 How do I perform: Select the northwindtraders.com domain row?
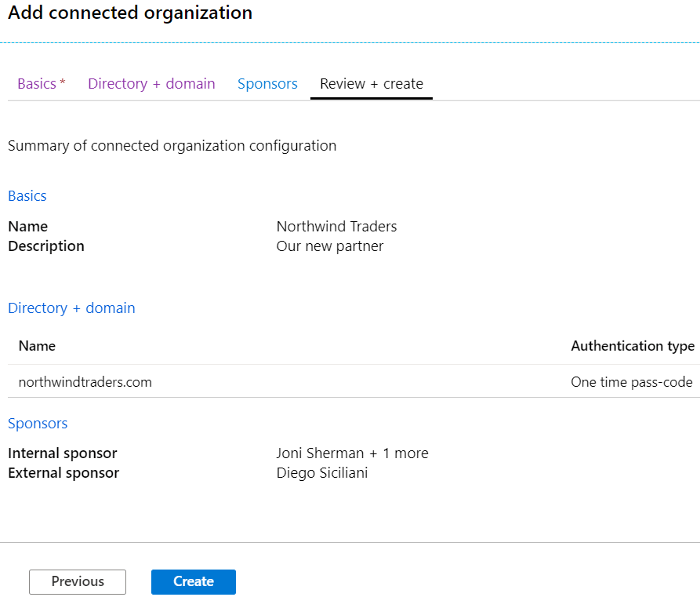click(x=85, y=383)
